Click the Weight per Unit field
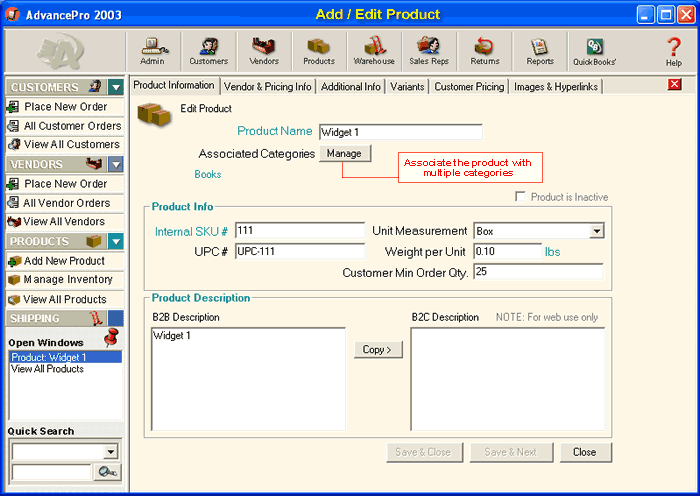The image size is (700, 496). point(508,251)
